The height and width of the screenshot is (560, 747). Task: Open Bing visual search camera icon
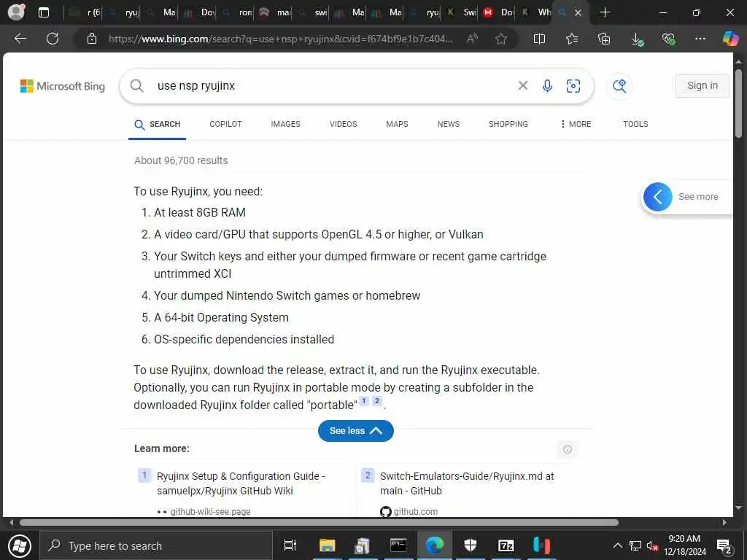(x=573, y=86)
